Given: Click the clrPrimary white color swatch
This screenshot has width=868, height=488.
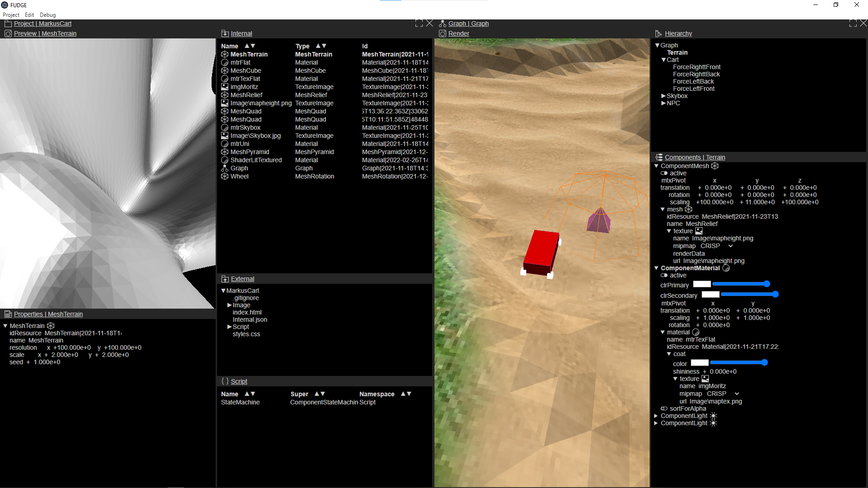Looking at the screenshot, I should pos(702,284).
